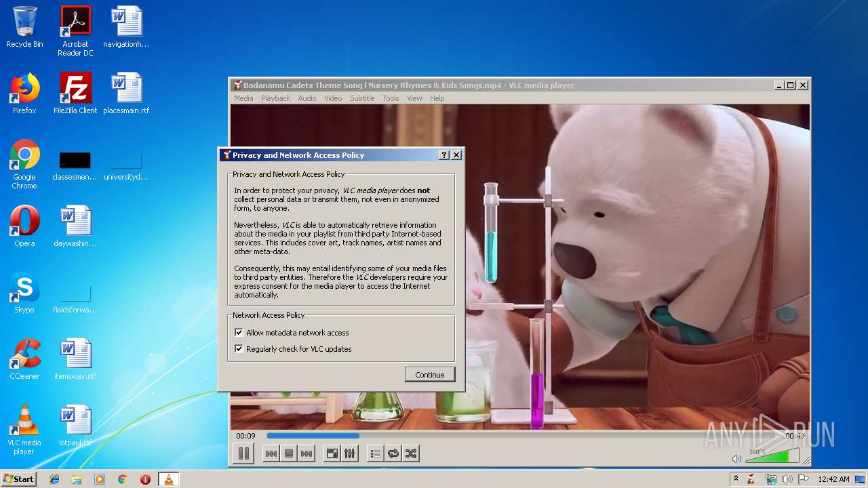Image resolution: width=868 pixels, height=488 pixels.
Task: Launch Chrome from taskbar
Action: click(122, 479)
